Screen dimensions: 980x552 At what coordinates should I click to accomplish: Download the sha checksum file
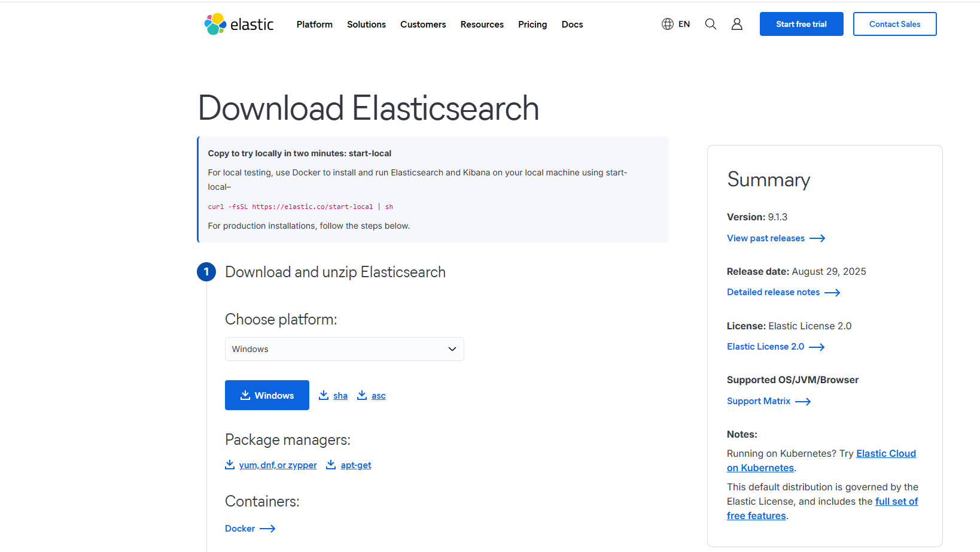(340, 396)
